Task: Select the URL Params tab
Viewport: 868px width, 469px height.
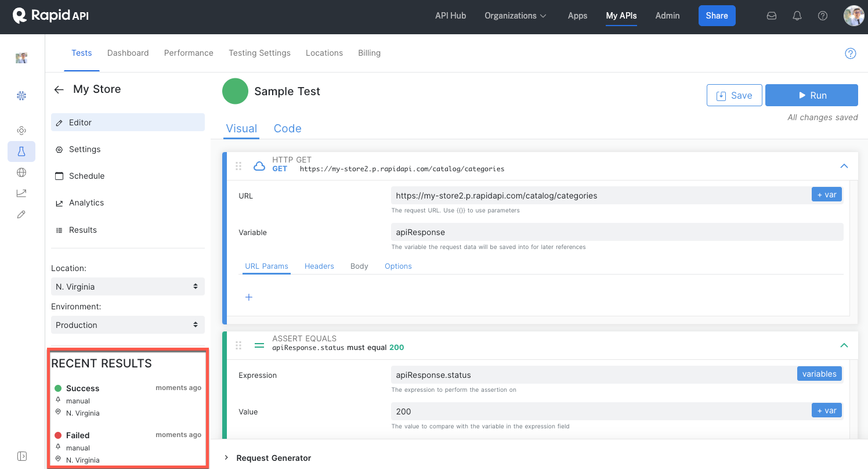Action: (267, 266)
